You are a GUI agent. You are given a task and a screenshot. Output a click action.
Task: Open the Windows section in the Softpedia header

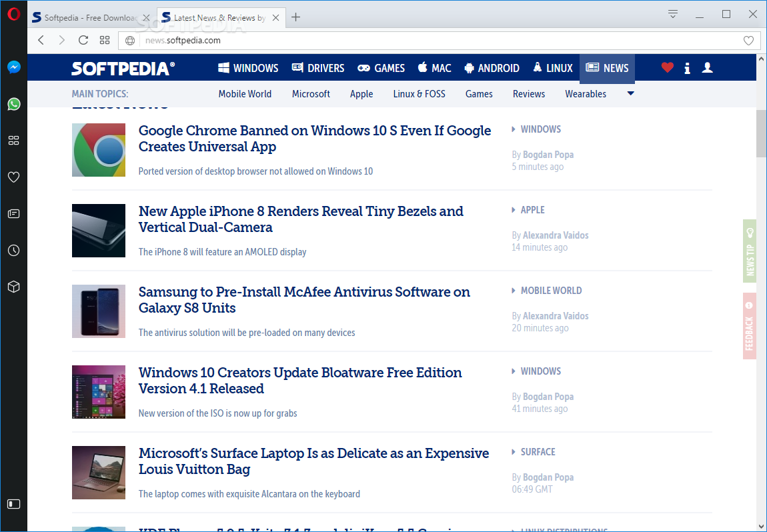(x=248, y=68)
